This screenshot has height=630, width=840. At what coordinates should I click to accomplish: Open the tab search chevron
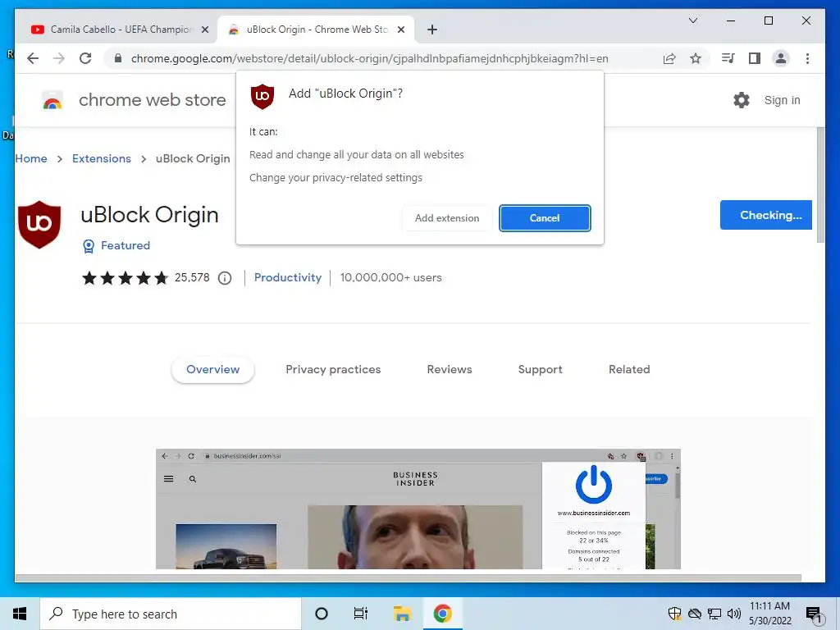coord(692,21)
